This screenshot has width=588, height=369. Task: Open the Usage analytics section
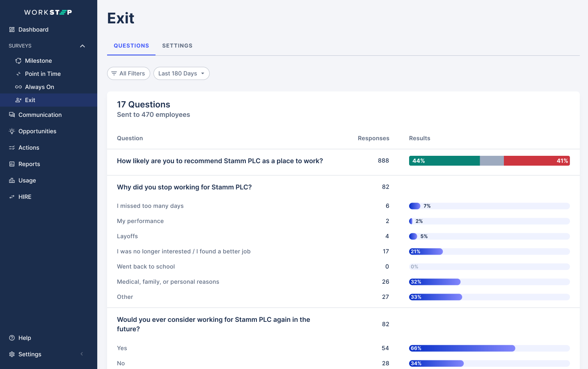[x=27, y=180]
